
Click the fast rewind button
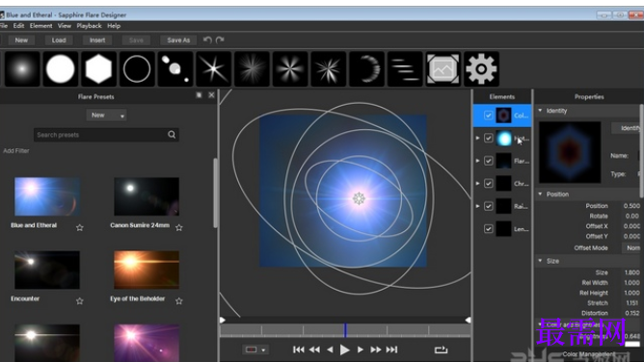coord(314,349)
